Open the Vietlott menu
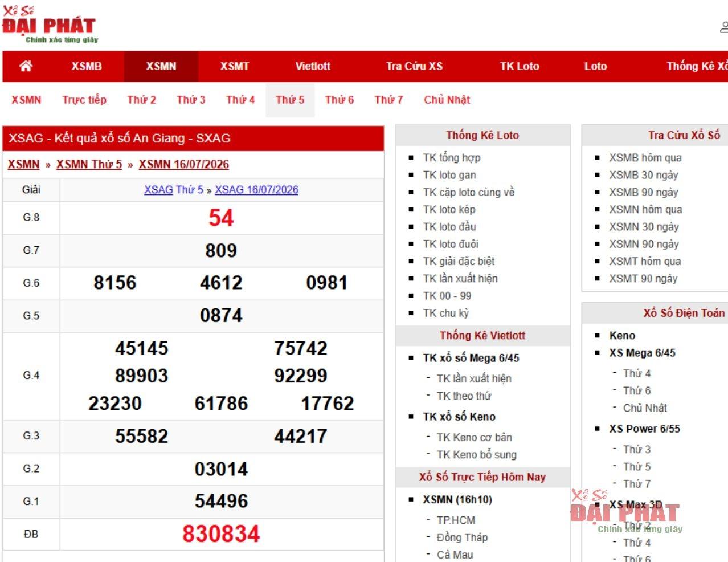 point(313,66)
